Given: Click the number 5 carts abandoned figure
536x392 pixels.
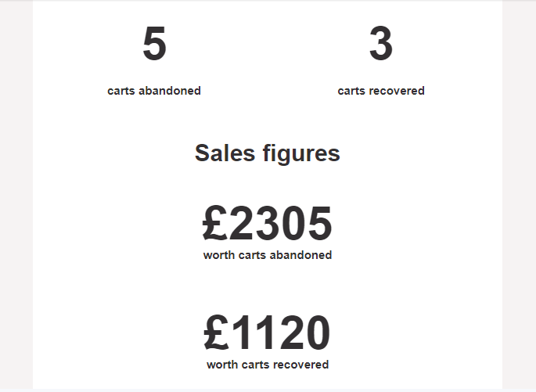Looking at the screenshot, I should point(154,44).
